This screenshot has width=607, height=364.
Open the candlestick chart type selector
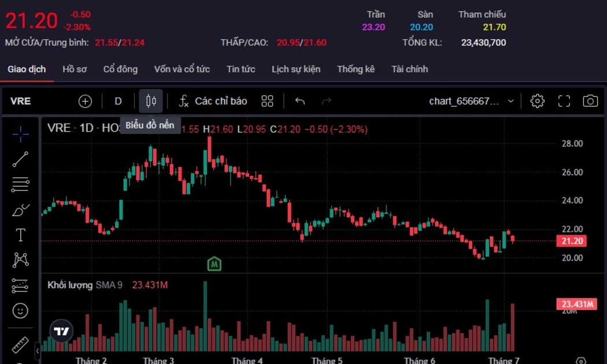pyautogui.click(x=151, y=101)
